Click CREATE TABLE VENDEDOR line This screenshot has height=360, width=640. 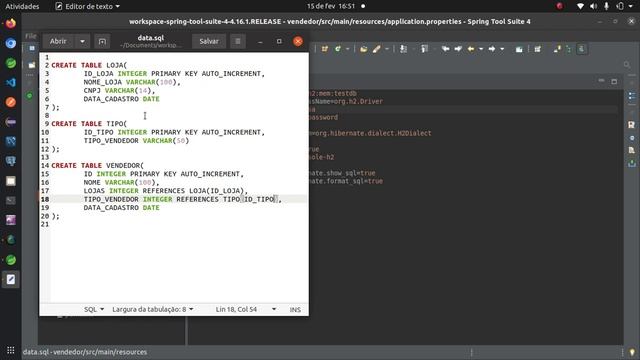97,166
